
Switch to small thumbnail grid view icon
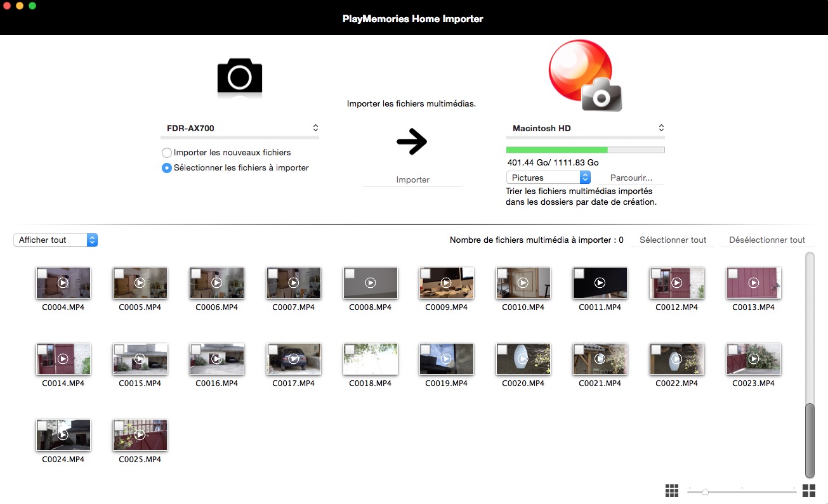672,491
